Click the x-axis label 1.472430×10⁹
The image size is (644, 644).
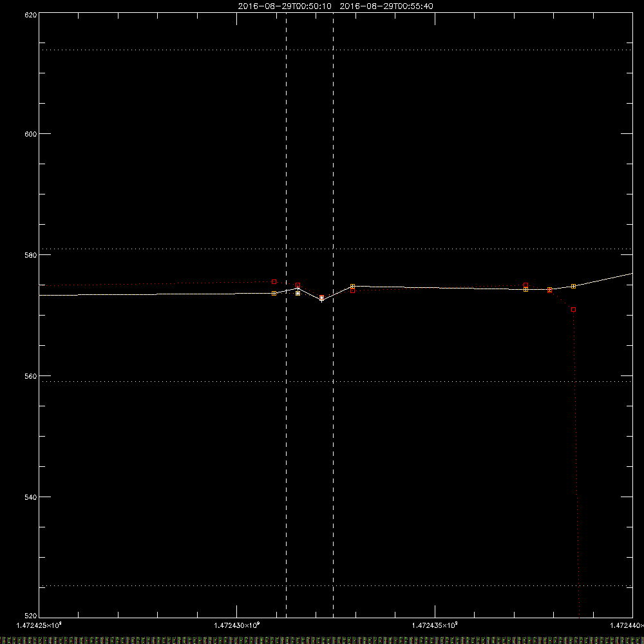click(237, 625)
